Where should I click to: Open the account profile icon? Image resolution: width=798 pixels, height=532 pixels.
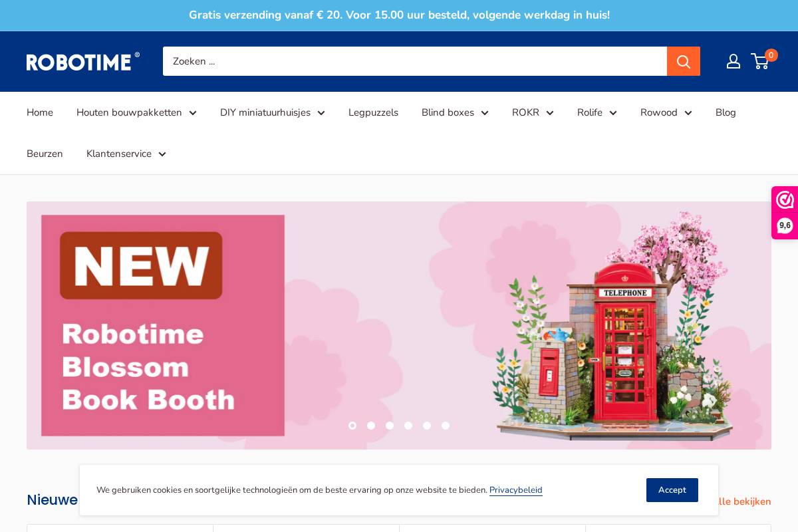point(733,61)
